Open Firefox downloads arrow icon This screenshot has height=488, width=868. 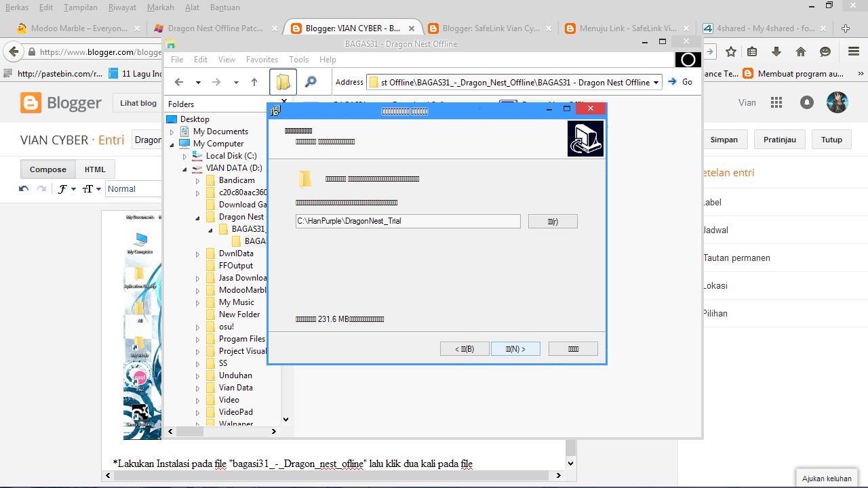pyautogui.click(x=776, y=52)
